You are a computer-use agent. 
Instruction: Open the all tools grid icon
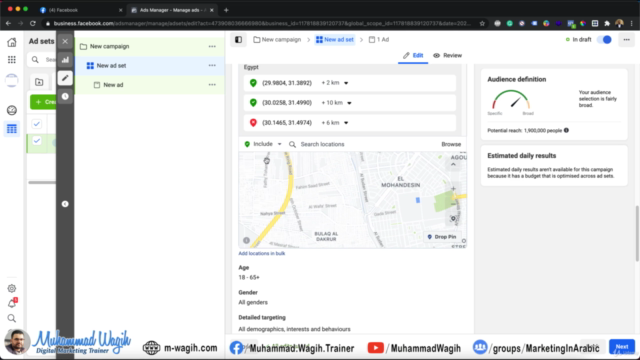point(12,60)
